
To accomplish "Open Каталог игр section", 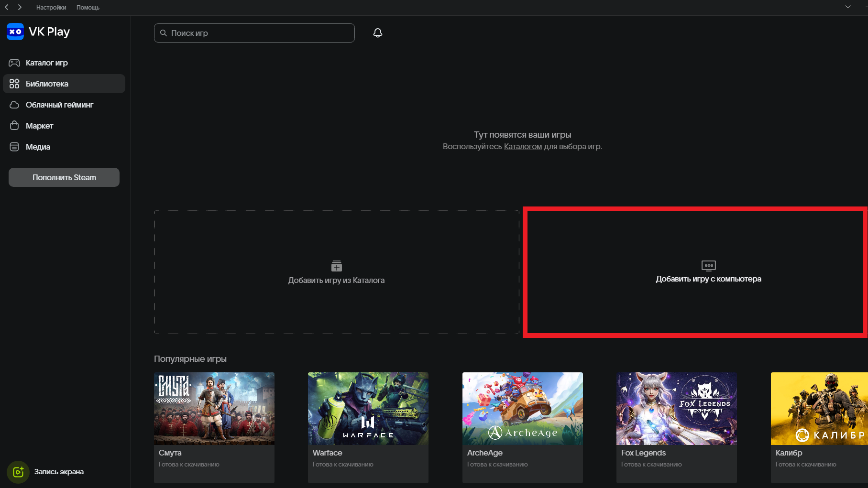I will point(64,63).
